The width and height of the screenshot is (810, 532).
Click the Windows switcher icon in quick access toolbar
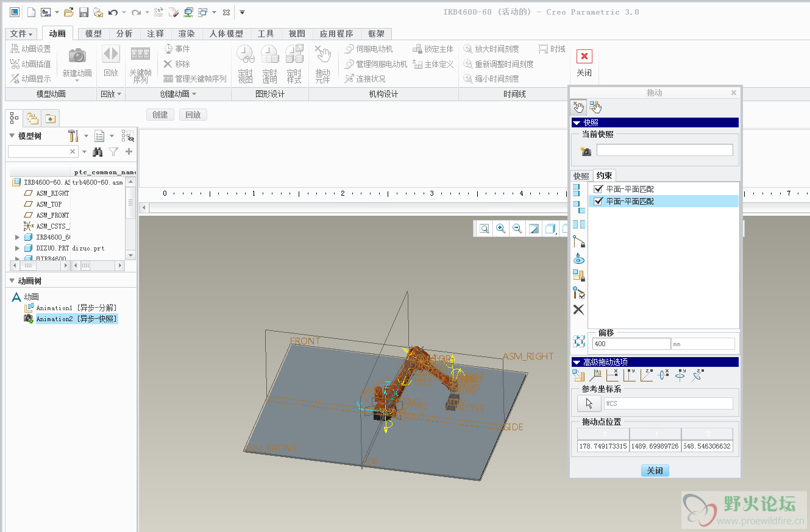(202, 12)
